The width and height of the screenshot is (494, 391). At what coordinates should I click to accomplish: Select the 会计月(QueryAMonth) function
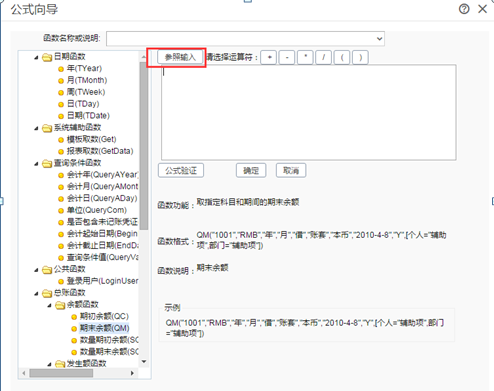click(102, 186)
